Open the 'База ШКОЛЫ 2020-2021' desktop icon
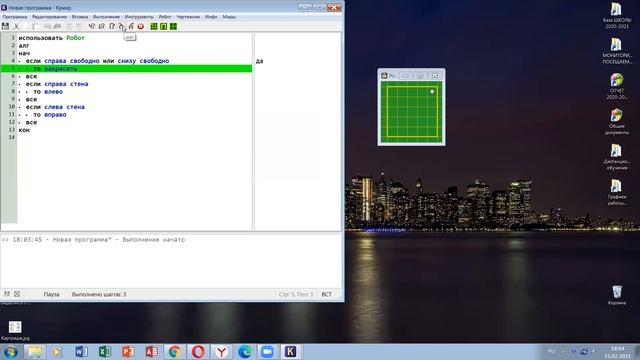Viewport: 640px width, 360px height. [x=616, y=16]
